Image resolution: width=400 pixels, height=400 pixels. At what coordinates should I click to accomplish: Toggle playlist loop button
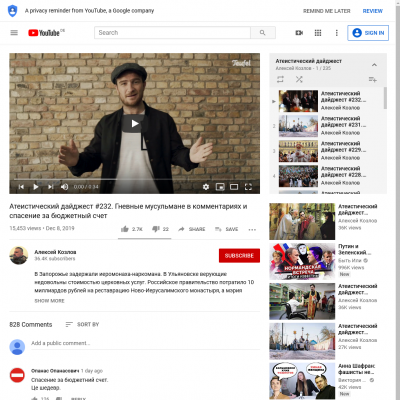(x=280, y=79)
